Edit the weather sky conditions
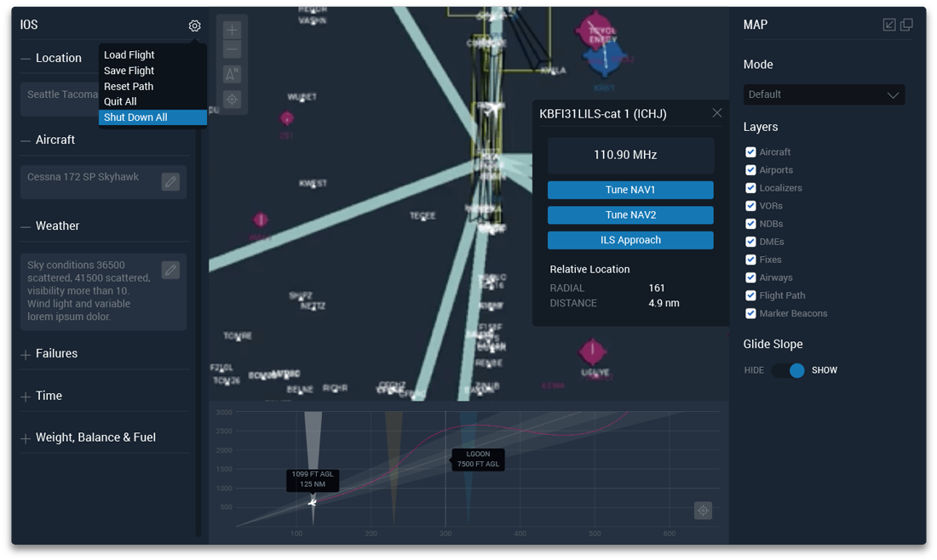The width and height of the screenshot is (937, 560). pyautogui.click(x=170, y=270)
